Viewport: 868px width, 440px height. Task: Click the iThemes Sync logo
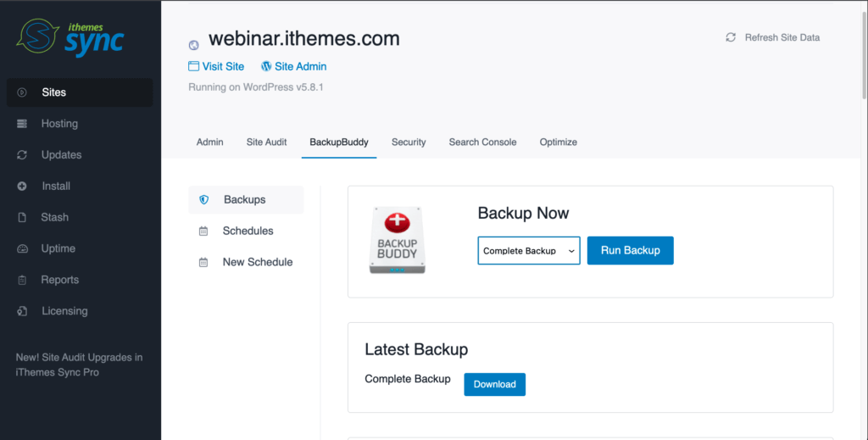[70, 37]
